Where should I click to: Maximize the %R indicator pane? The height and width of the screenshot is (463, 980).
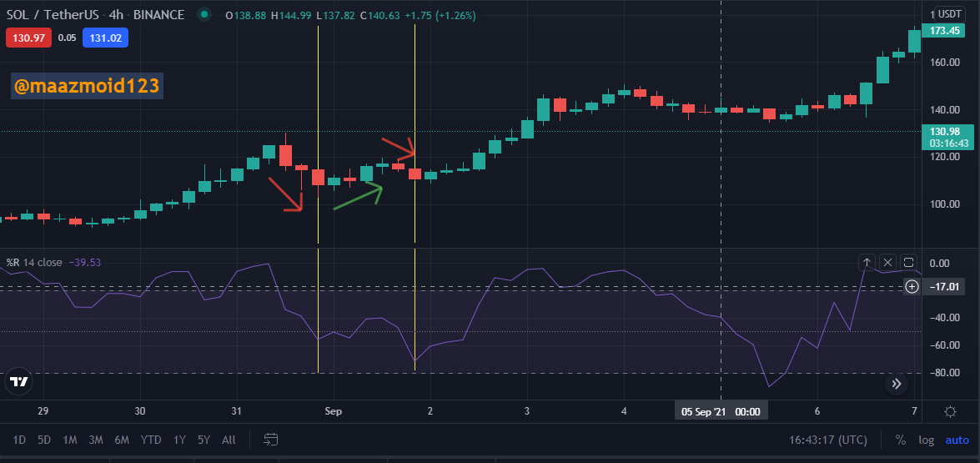(909, 262)
